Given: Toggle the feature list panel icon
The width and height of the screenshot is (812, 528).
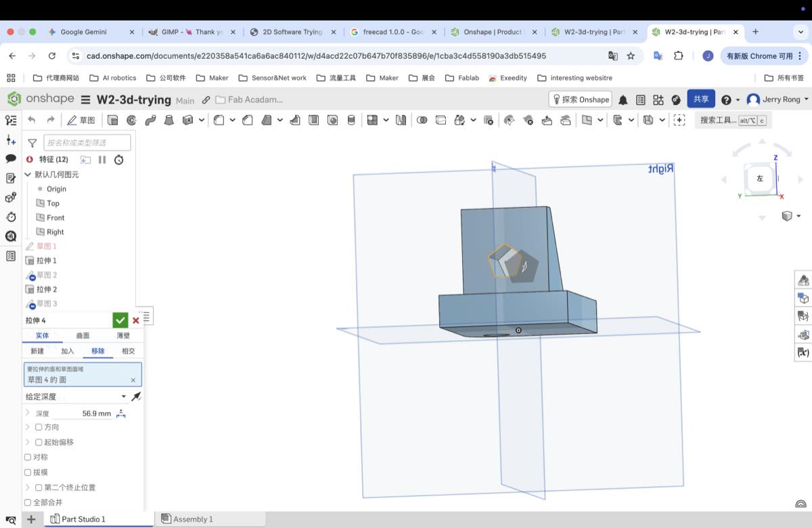Looking at the screenshot, I should tap(10, 120).
